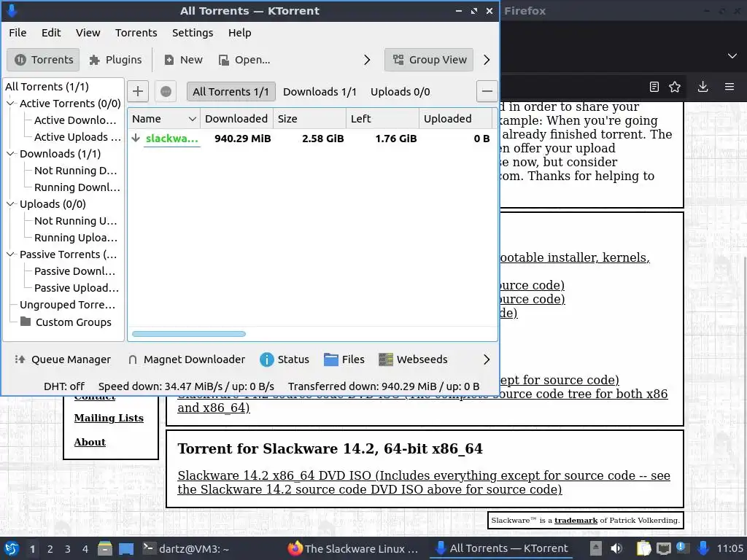Open the Torrents menu
Image resolution: width=747 pixels, height=560 pixels.
point(136,32)
